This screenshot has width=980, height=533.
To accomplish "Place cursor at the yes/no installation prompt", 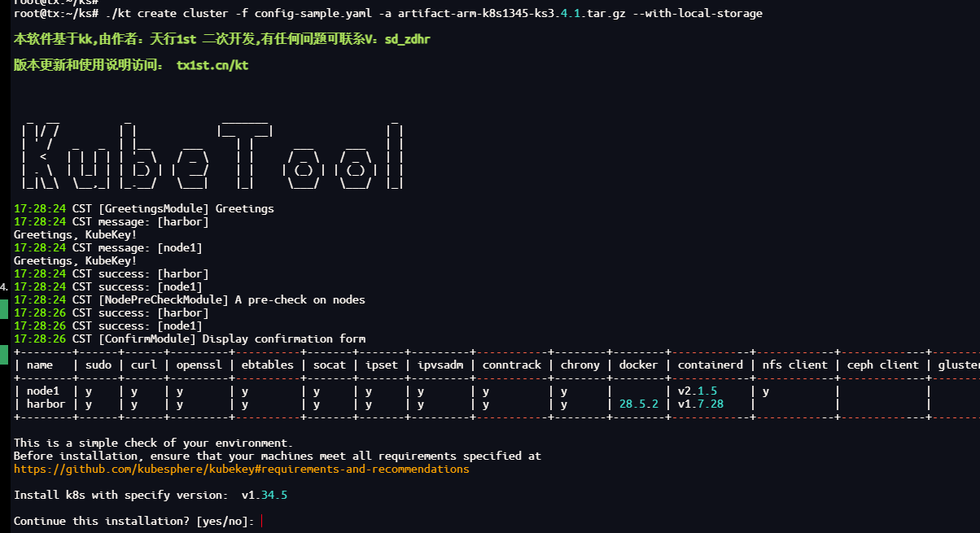I will pos(262,521).
